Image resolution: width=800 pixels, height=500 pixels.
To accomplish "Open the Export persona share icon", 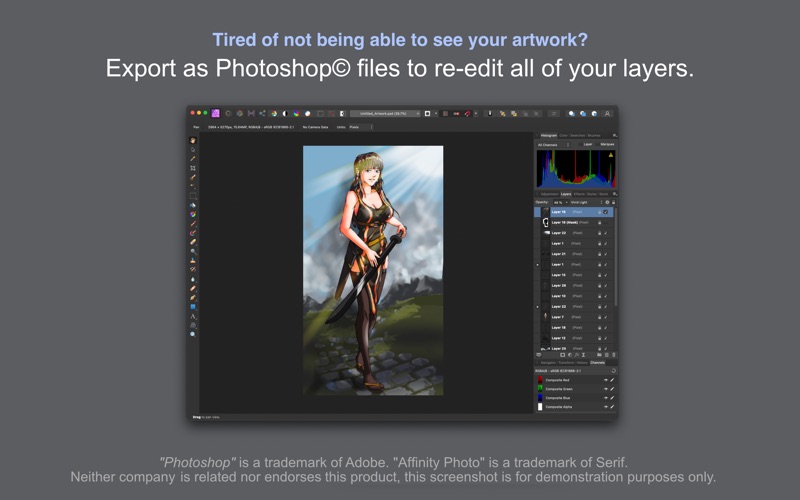I will pos(262,113).
